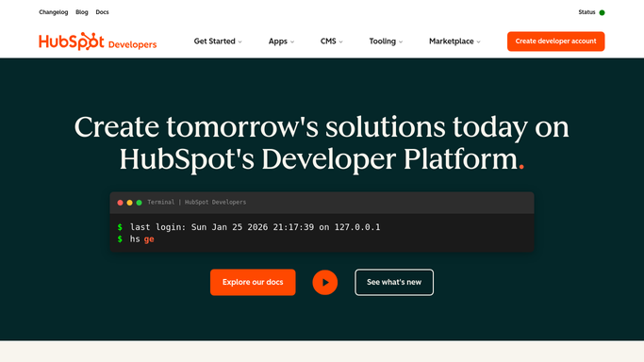Open the Tooling dropdown
Image resolution: width=644 pixels, height=362 pixels.
point(386,41)
